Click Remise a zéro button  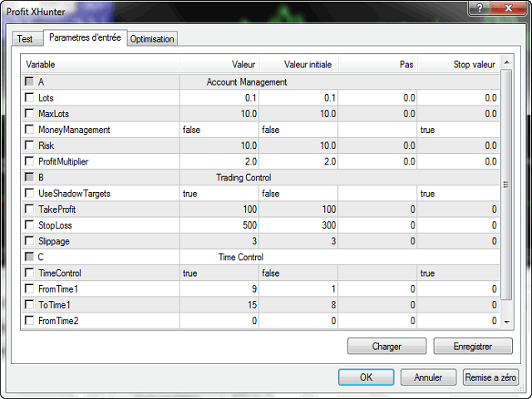click(x=490, y=377)
